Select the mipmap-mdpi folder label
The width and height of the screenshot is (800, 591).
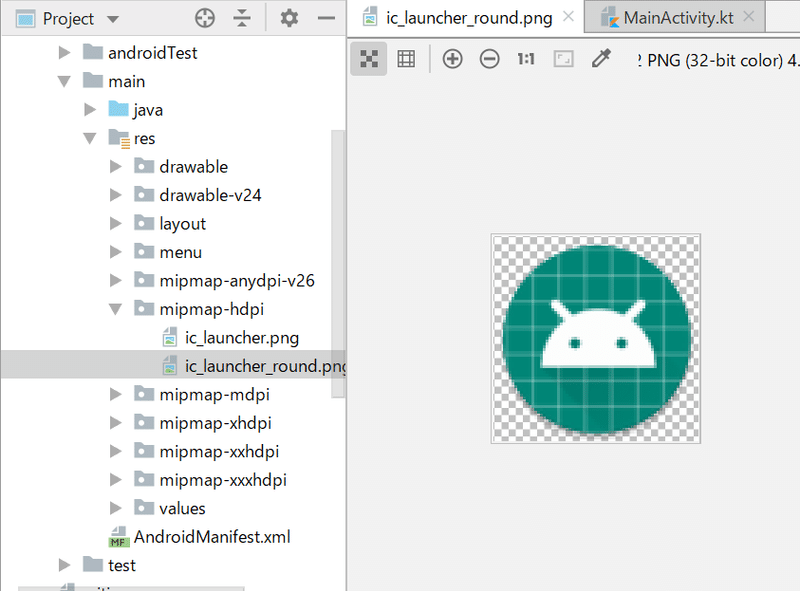(x=214, y=395)
